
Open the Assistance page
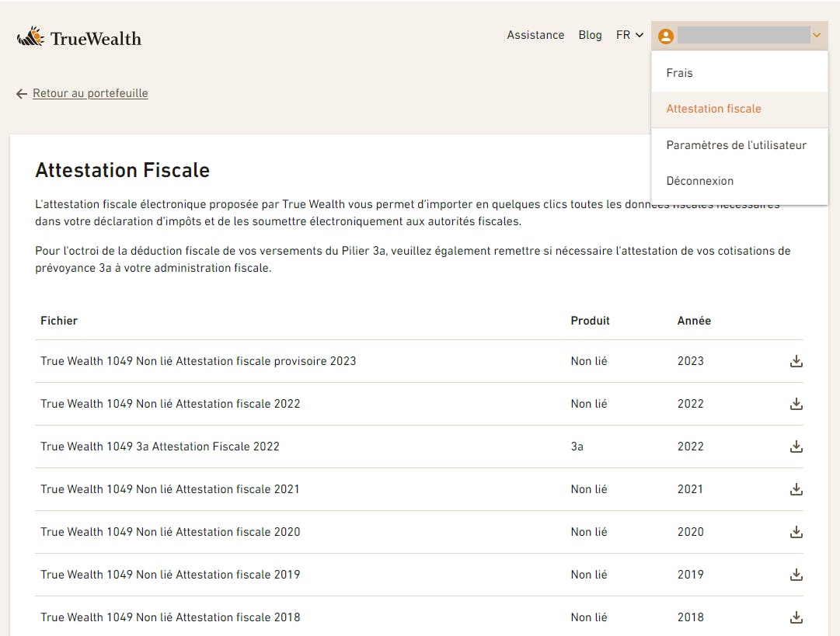[x=535, y=36]
